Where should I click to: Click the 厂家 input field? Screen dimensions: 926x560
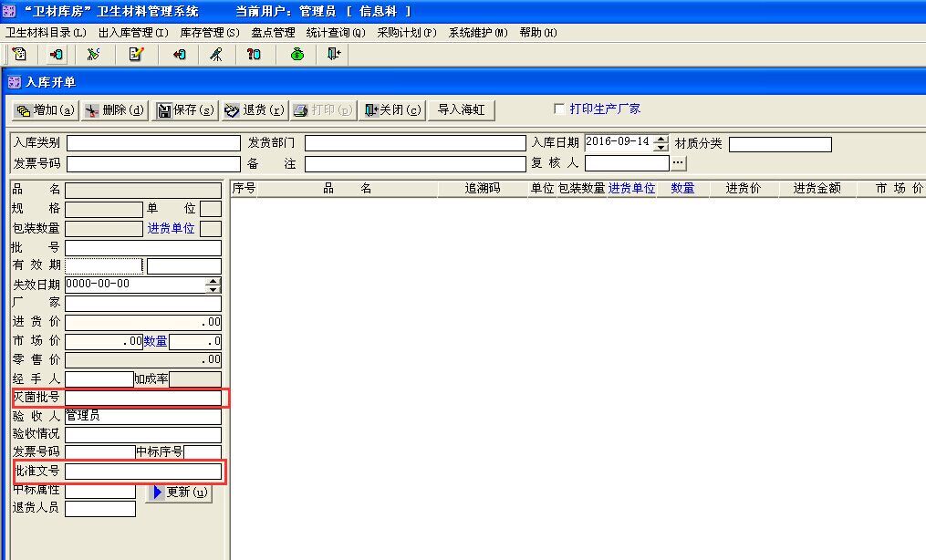[x=143, y=304]
